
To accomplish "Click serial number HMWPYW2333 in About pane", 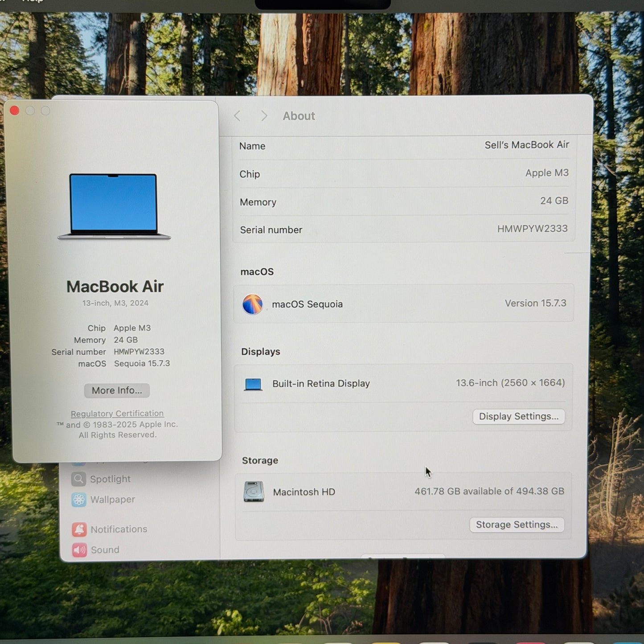I will [x=533, y=229].
